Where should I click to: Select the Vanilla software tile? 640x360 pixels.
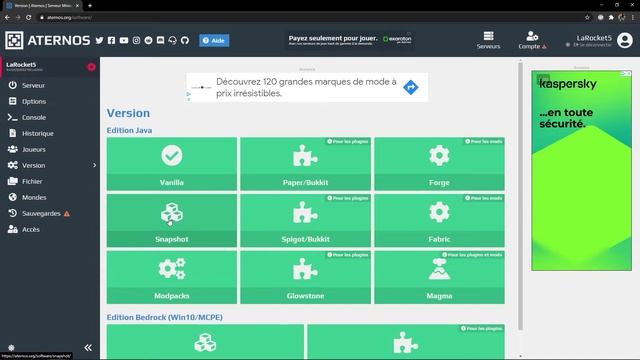point(172,164)
